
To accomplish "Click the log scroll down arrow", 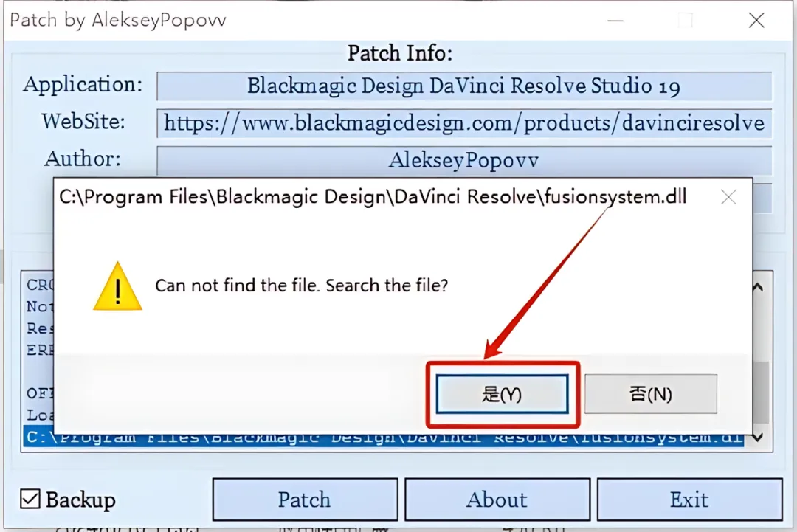I will 758,437.
